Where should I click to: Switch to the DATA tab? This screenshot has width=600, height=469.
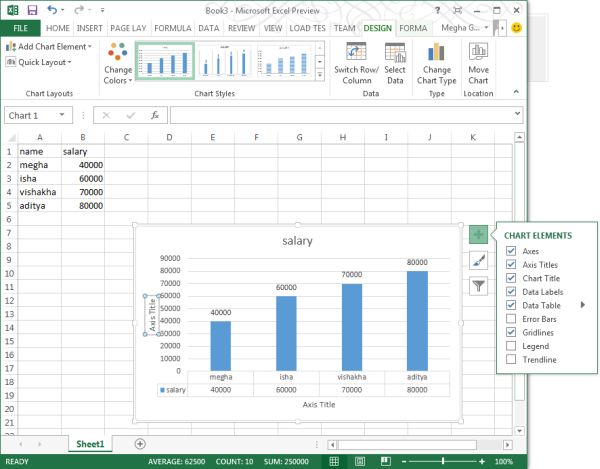click(x=209, y=28)
